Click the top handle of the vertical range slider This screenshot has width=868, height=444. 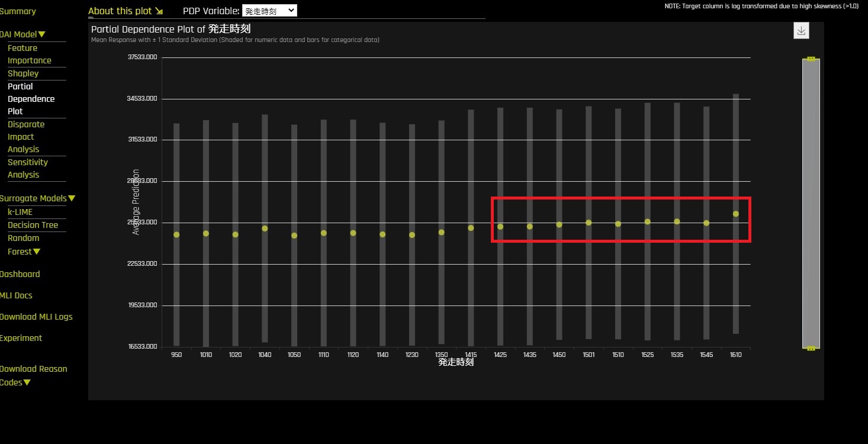coord(811,59)
